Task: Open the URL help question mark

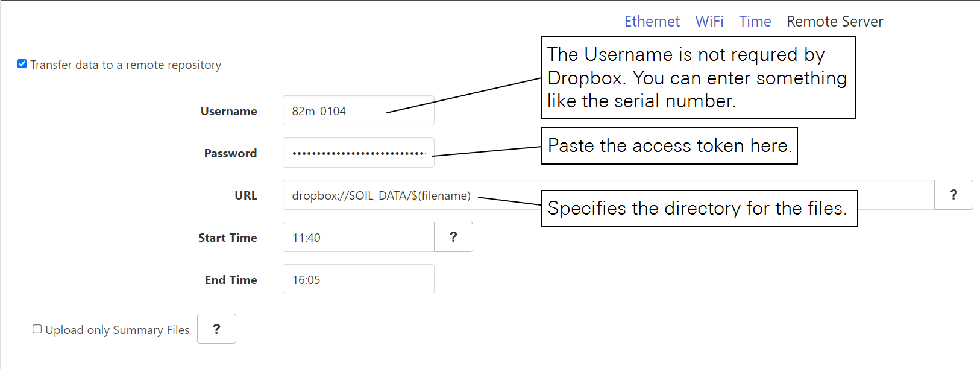Action: point(953,195)
